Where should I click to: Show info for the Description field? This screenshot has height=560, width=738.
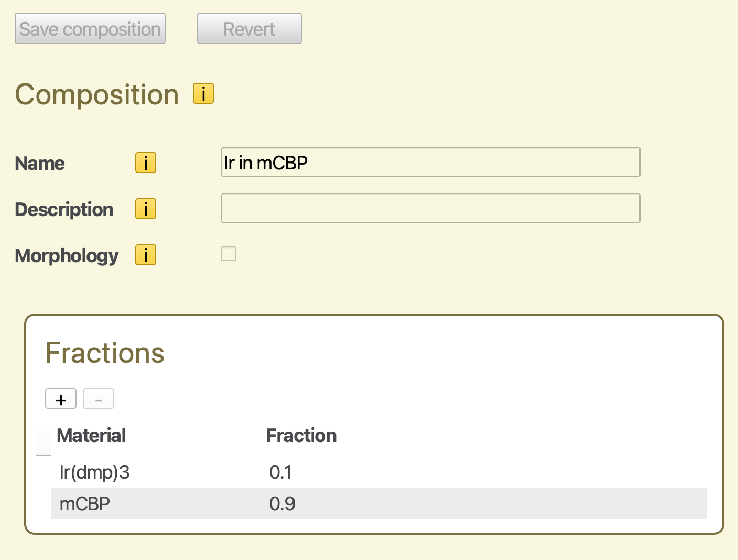(x=146, y=209)
